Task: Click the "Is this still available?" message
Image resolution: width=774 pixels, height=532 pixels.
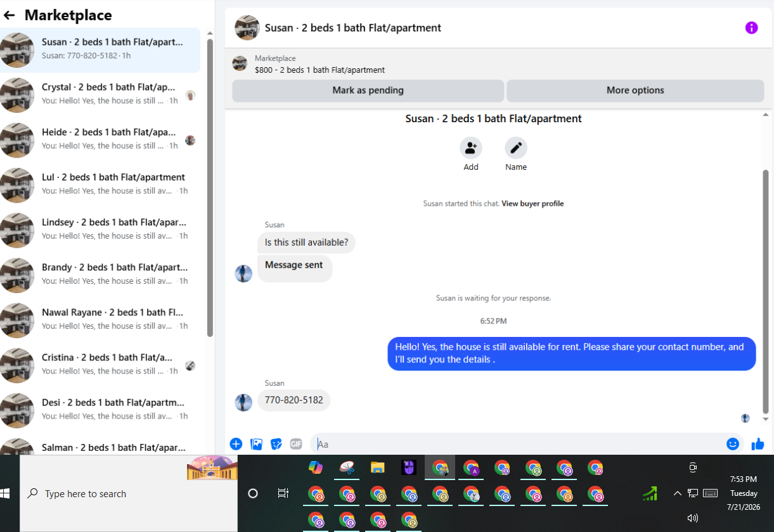Action: pos(306,243)
